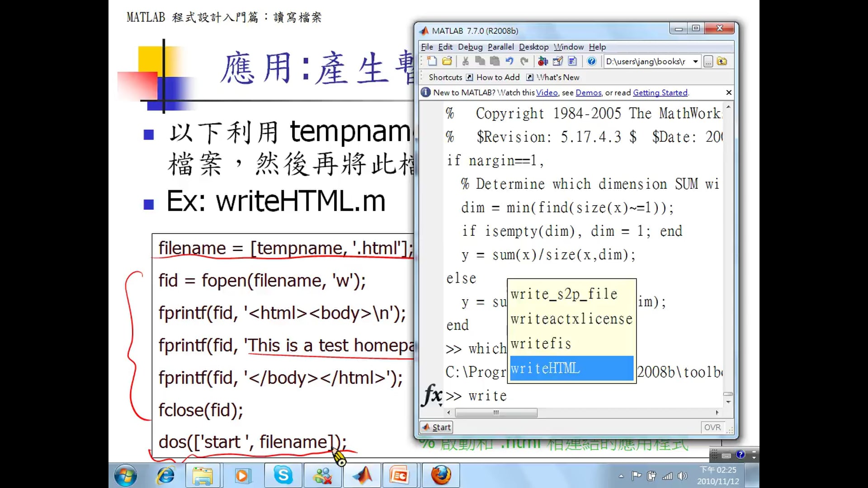Screen dimensions: 868x488
Task: Toggle the OVR overwrite indicator
Action: coord(712,427)
